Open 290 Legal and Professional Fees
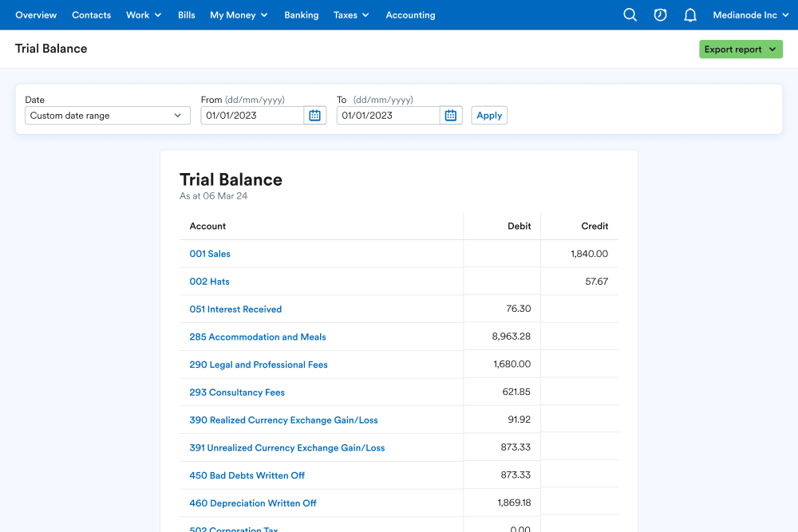 click(259, 365)
